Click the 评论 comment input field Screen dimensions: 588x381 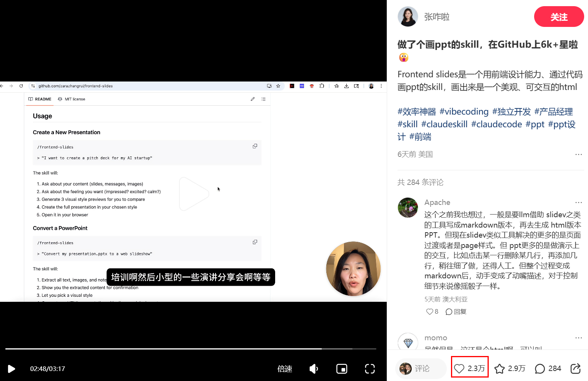(421, 369)
